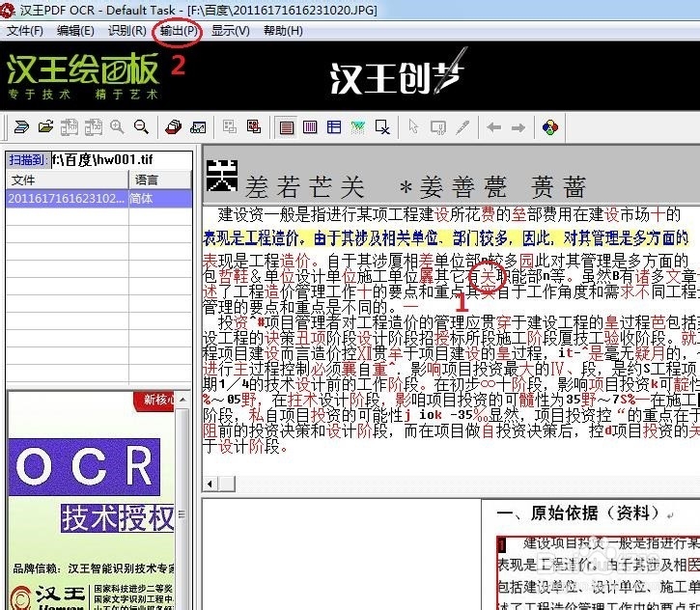Click scroll-up arrow of ad panel scrollbar
This screenshot has height=610, width=700.
[182, 400]
